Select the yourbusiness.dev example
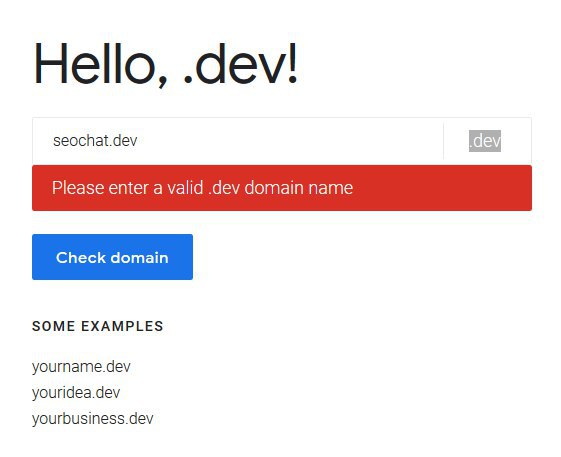The width and height of the screenshot is (561, 457). coord(93,418)
